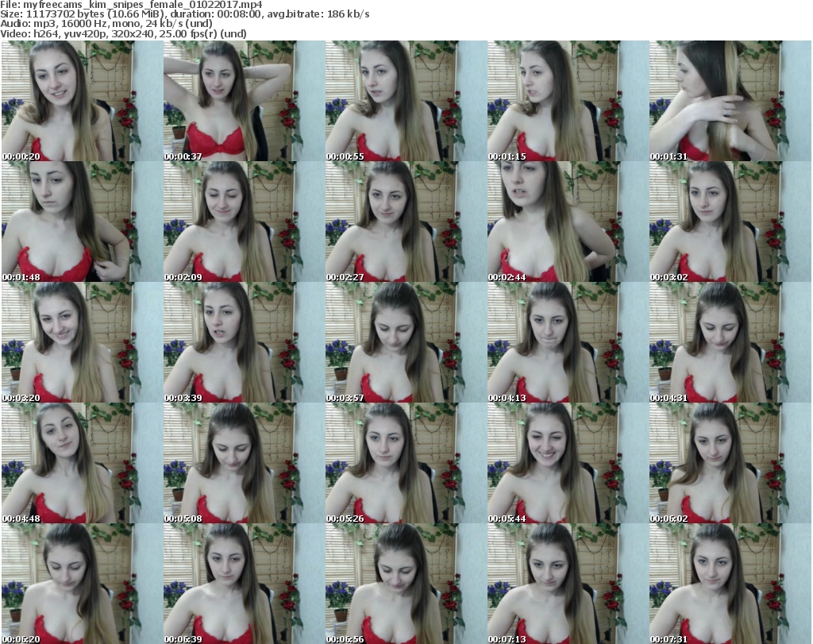Select the last thumbnail at 00:07:31

coord(730,584)
